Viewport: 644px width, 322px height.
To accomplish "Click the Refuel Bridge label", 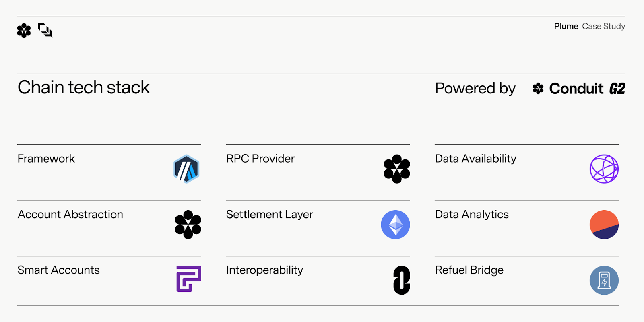I will tap(469, 270).
